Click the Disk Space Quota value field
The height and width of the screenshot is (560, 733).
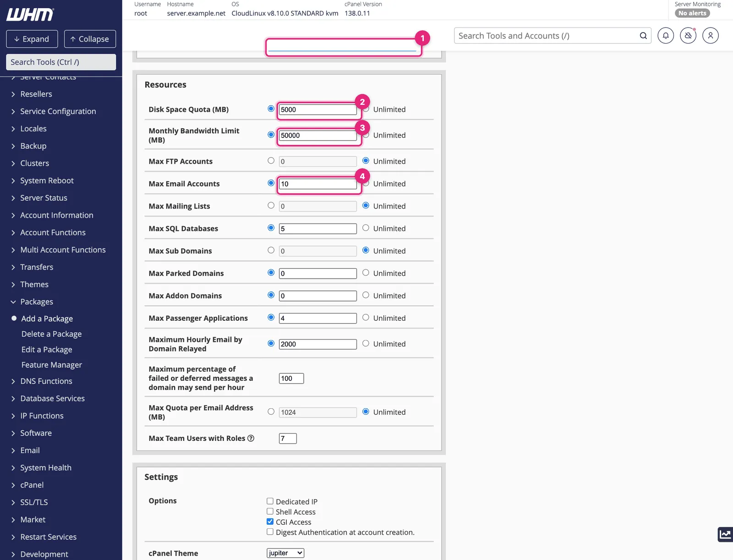[318, 110]
